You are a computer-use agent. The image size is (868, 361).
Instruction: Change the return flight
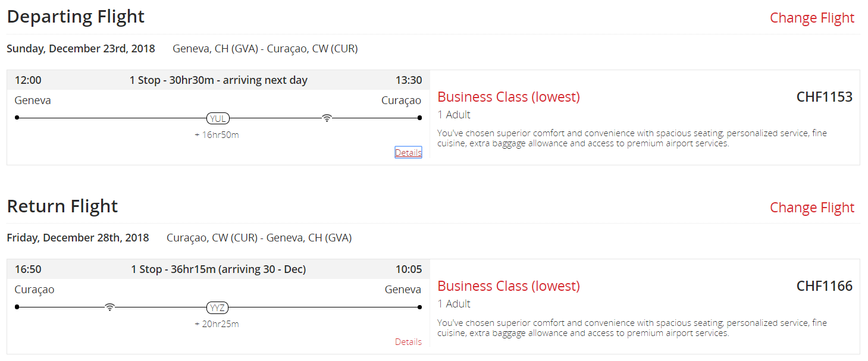811,208
